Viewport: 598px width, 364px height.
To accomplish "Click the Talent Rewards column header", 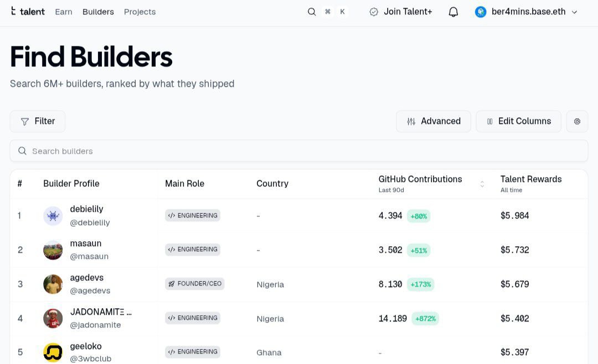I will pyautogui.click(x=531, y=184).
